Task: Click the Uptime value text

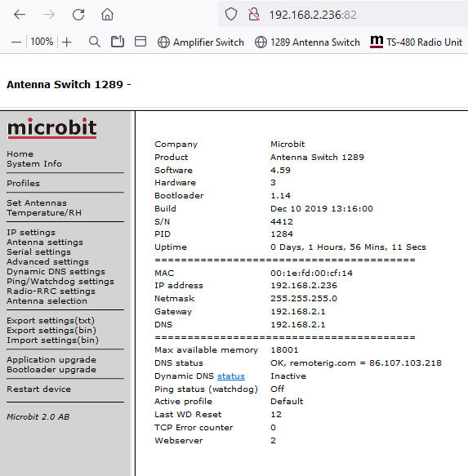Action: (348, 247)
